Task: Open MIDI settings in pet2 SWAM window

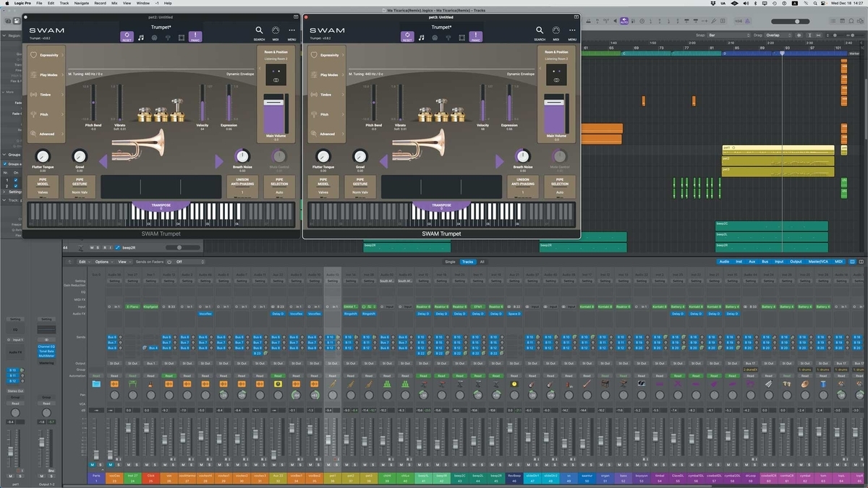Action: click(276, 33)
